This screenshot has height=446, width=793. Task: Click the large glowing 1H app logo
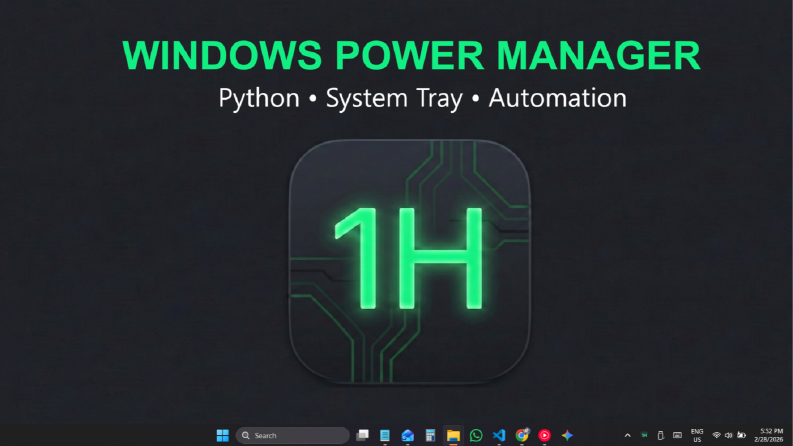tap(410, 261)
